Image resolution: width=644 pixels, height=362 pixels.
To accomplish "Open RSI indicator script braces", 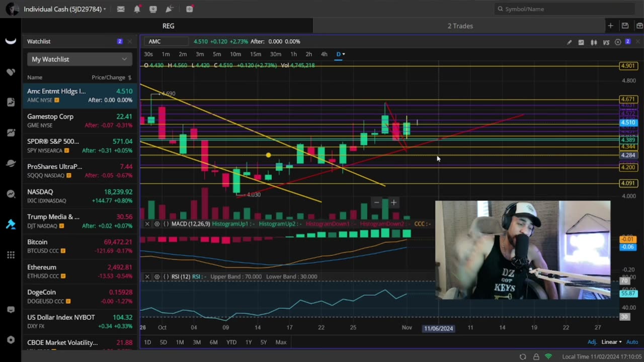I will [166, 277].
